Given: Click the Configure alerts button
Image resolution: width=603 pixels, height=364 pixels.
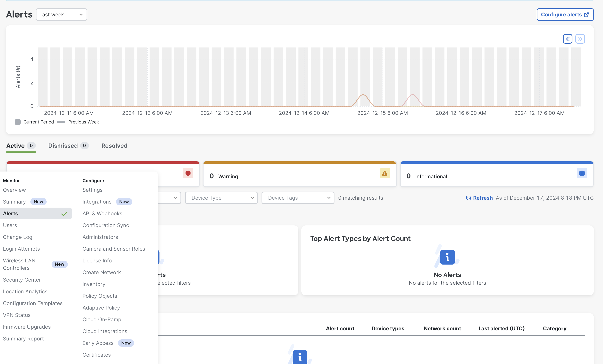Looking at the screenshot, I should click(565, 14).
